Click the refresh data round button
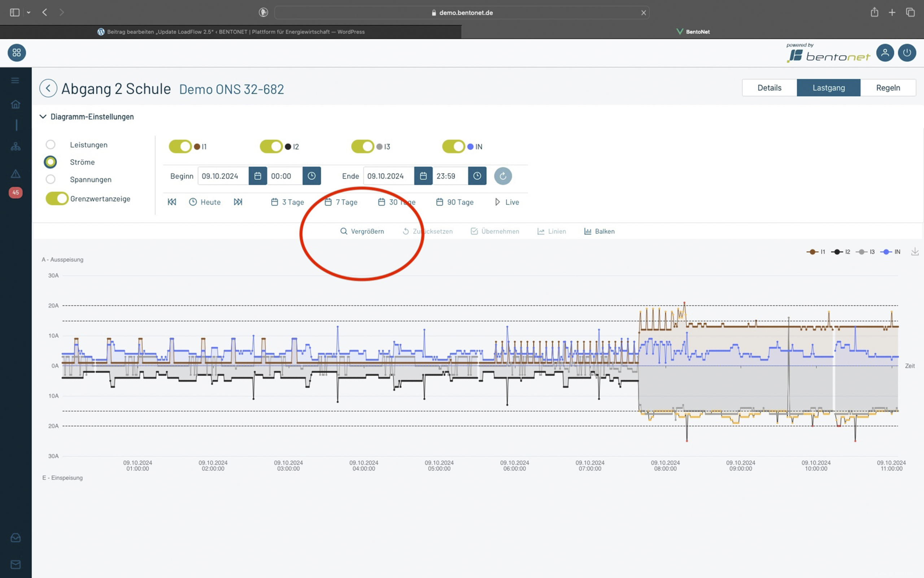 503,176
